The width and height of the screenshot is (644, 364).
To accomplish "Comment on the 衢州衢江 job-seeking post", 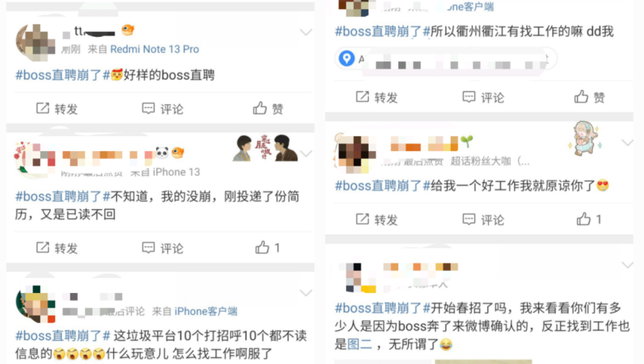I will [483, 97].
